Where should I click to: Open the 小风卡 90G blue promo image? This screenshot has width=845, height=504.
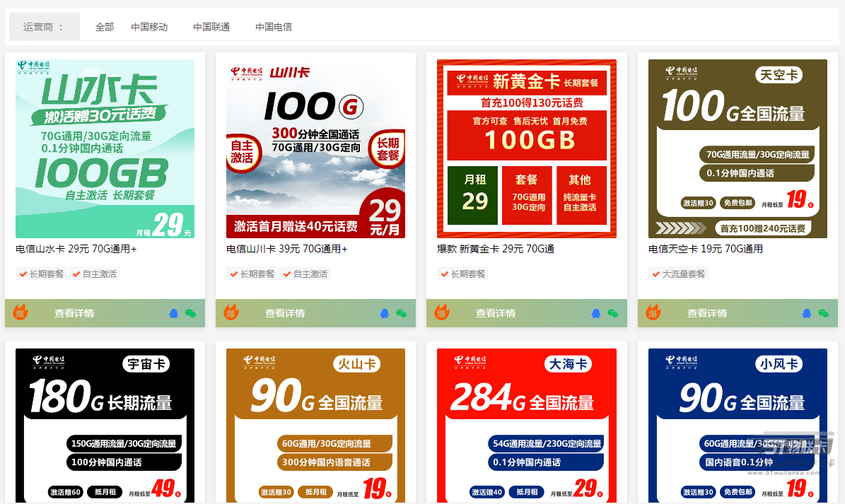point(738,426)
